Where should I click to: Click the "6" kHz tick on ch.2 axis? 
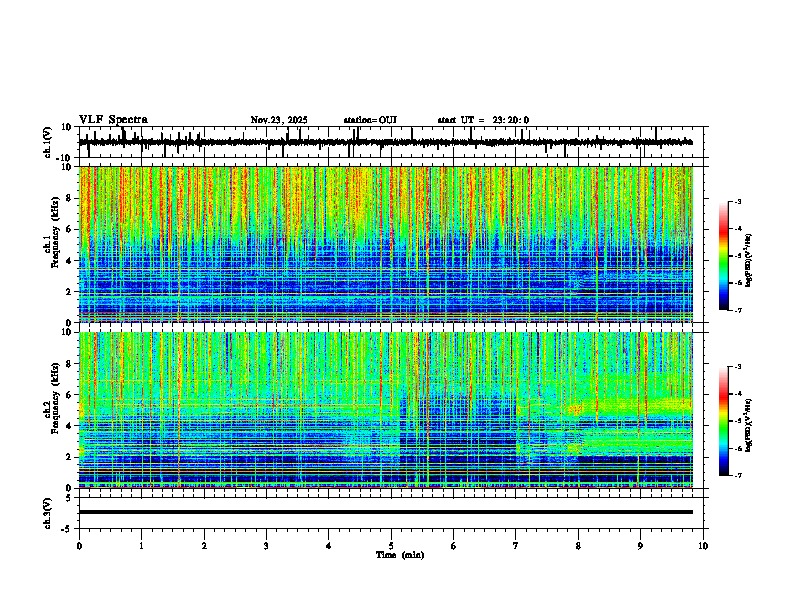coord(70,395)
